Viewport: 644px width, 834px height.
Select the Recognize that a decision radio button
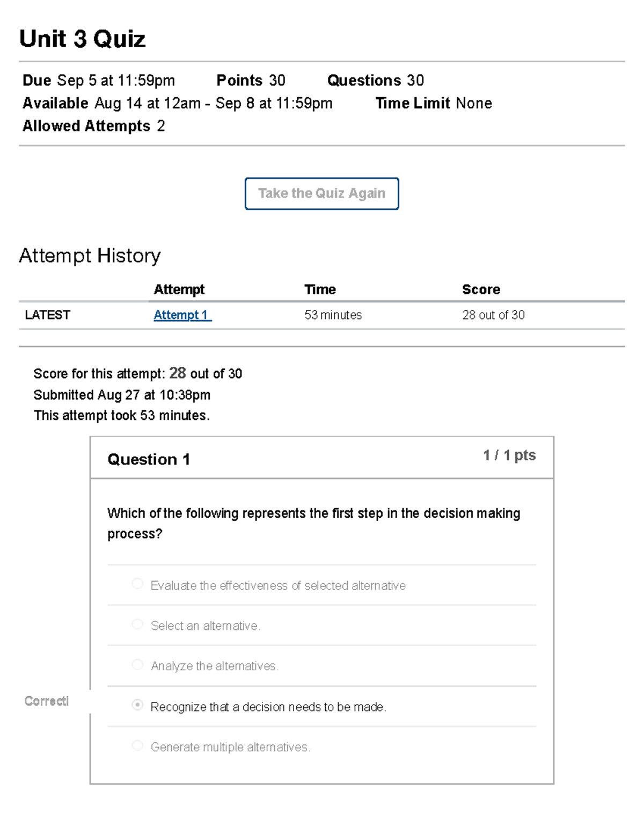point(137,705)
